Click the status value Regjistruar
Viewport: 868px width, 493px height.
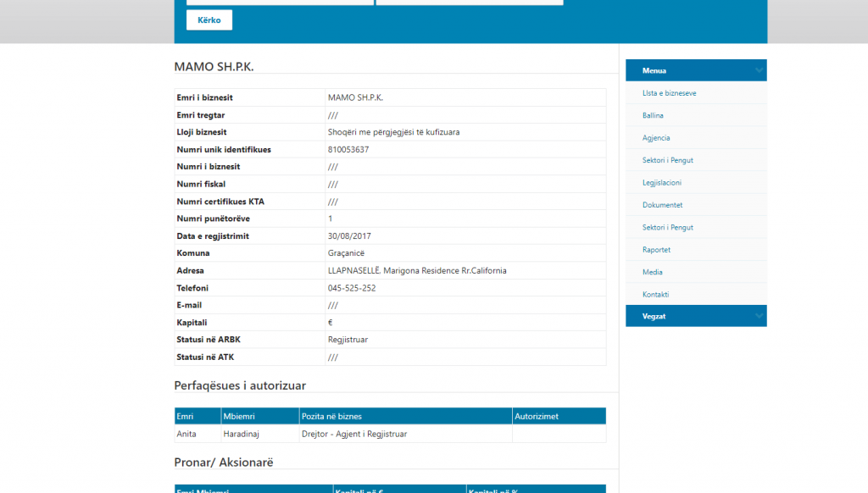tap(348, 340)
